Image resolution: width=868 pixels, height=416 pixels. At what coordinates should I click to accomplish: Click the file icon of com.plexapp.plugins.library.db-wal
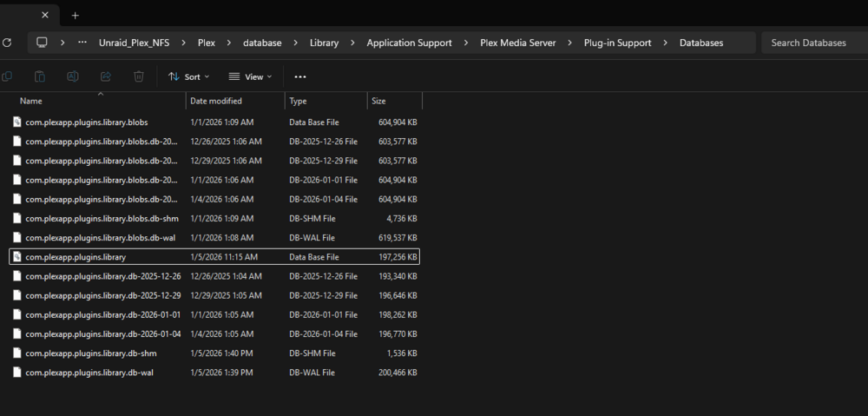coord(17,373)
